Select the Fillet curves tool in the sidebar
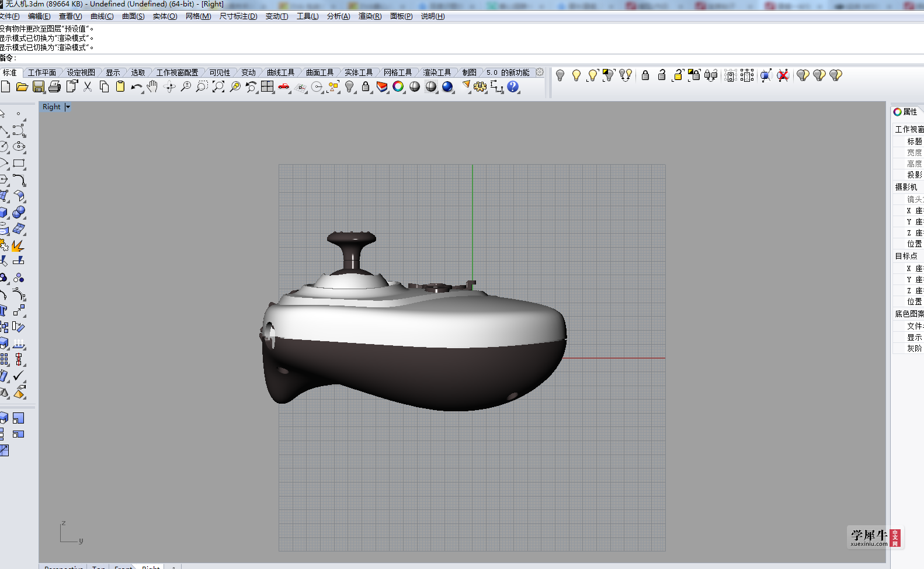 [19, 180]
